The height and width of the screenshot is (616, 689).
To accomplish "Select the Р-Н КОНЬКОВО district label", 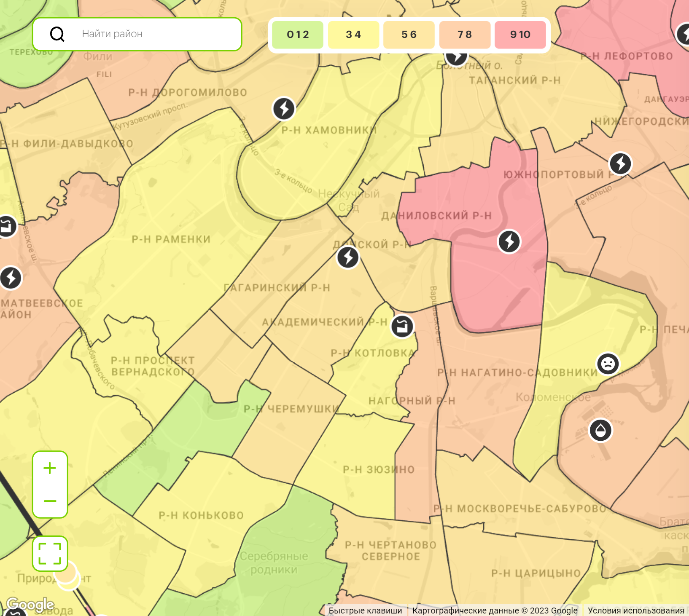I will pos(201,515).
